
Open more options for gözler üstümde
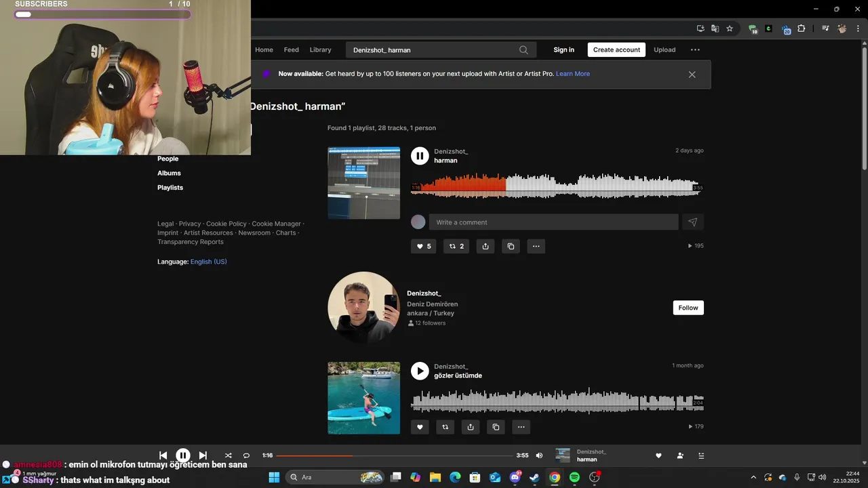[521, 427]
